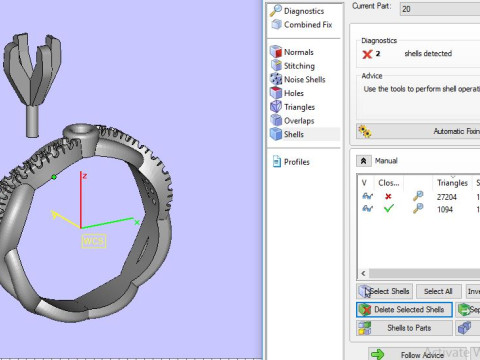
Task: Click the Current Part field showing 20
Action: click(x=440, y=9)
